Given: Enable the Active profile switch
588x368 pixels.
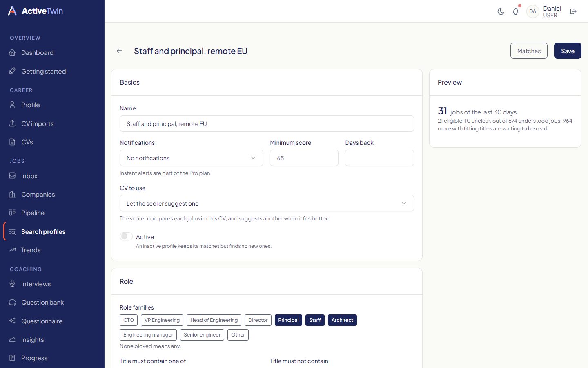Looking at the screenshot, I should point(126,236).
